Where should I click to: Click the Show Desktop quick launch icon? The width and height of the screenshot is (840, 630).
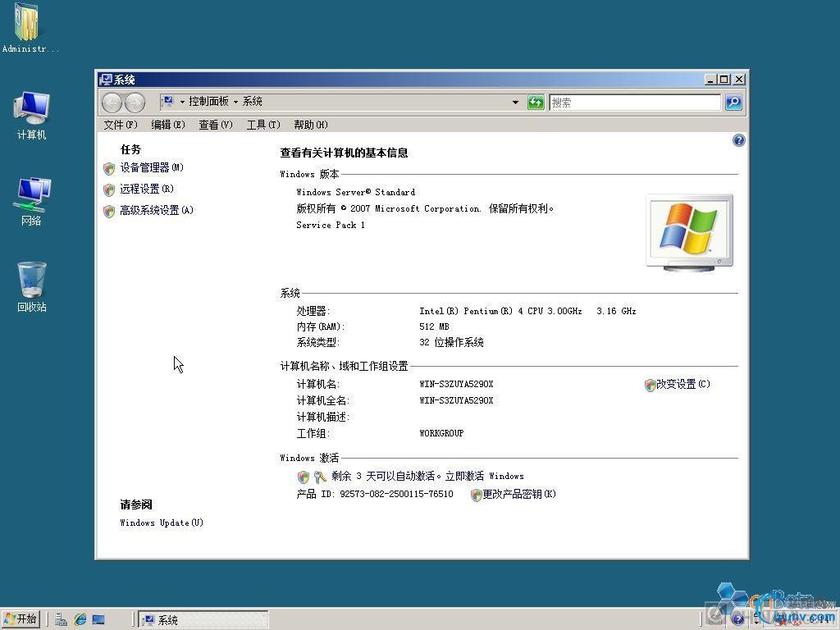(x=98, y=620)
